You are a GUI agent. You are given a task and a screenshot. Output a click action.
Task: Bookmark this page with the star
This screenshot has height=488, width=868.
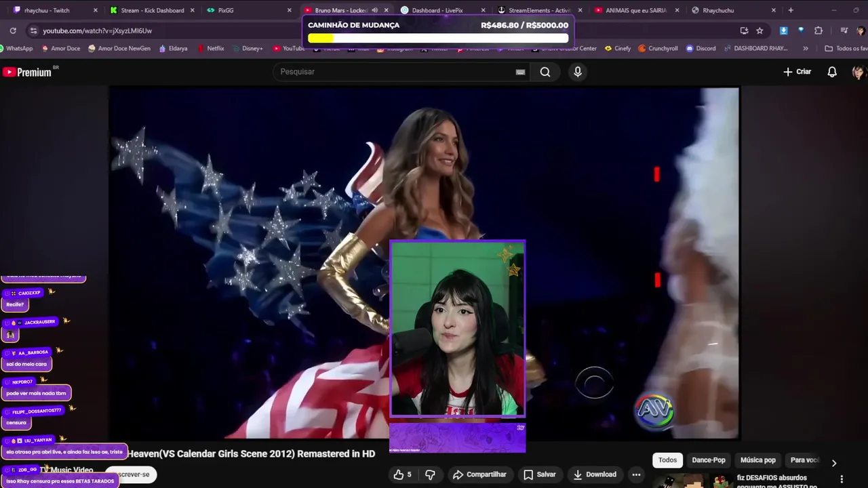click(759, 30)
